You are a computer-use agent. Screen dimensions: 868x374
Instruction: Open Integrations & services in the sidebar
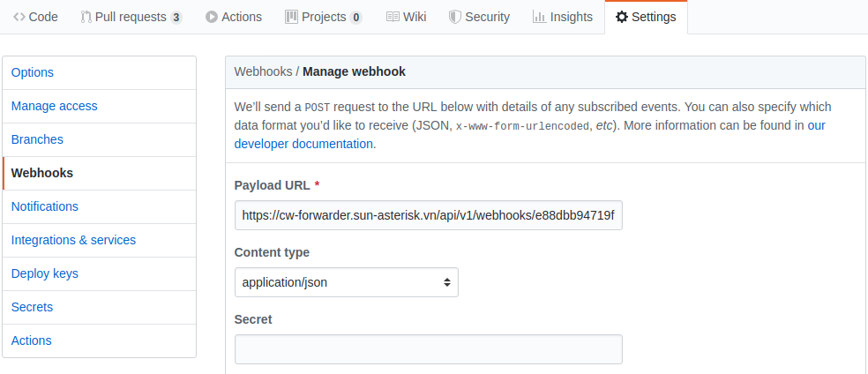[73, 240]
